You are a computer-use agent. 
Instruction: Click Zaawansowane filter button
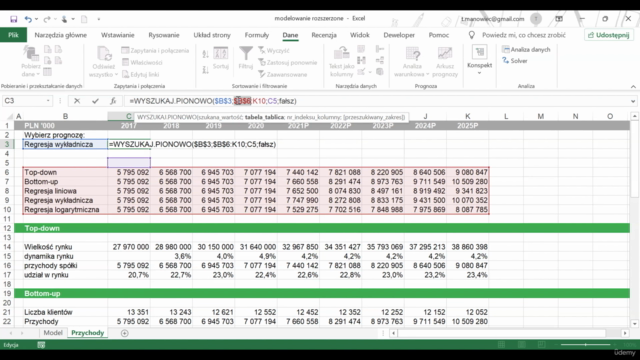(283, 74)
